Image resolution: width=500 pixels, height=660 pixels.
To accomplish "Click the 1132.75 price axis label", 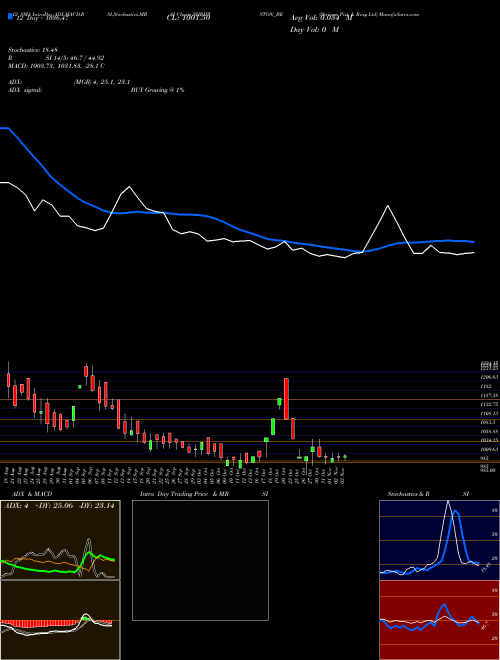I will [x=489, y=405].
